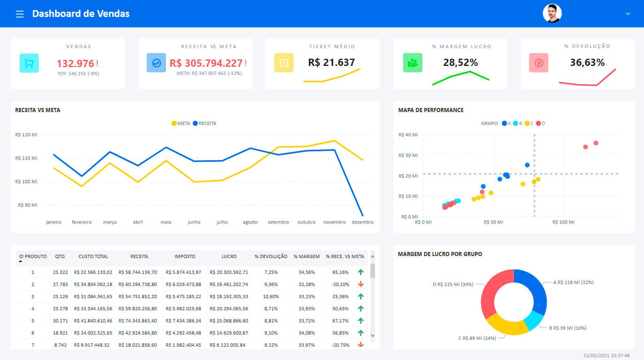Viewport: 644px width, 360px height.
Task: Select yellow group C donut segment
Action: [x=506, y=326]
